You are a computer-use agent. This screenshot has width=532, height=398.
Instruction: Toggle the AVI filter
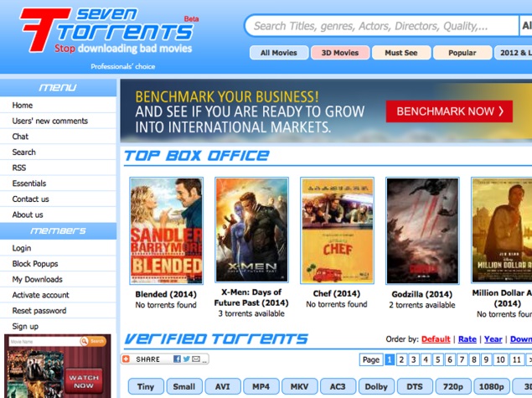click(x=223, y=386)
